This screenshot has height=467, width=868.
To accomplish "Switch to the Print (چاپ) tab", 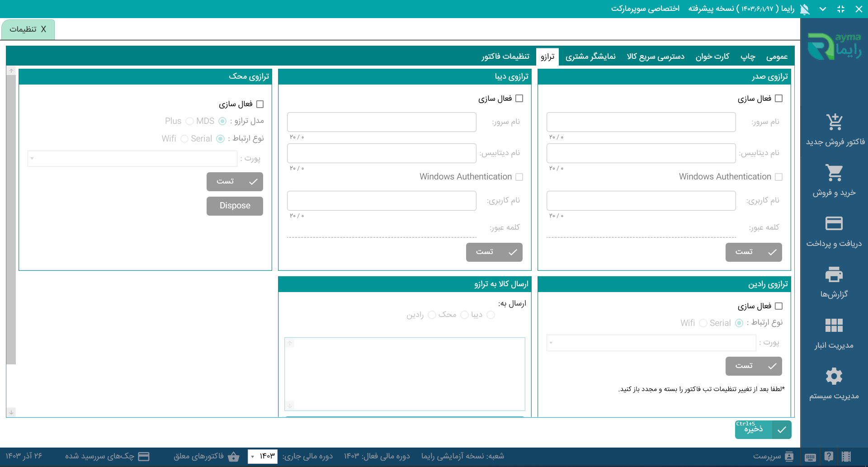I will pyautogui.click(x=748, y=57).
